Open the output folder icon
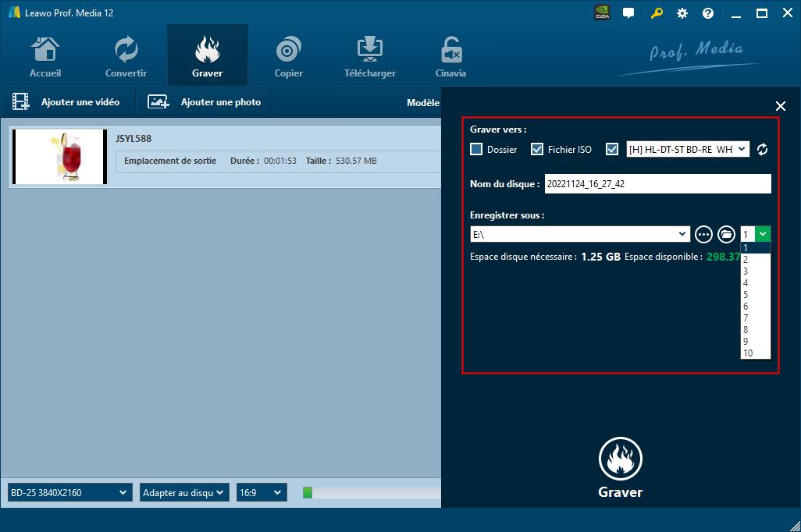The image size is (801, 532). pyautogui.click(x=726, y=234)
